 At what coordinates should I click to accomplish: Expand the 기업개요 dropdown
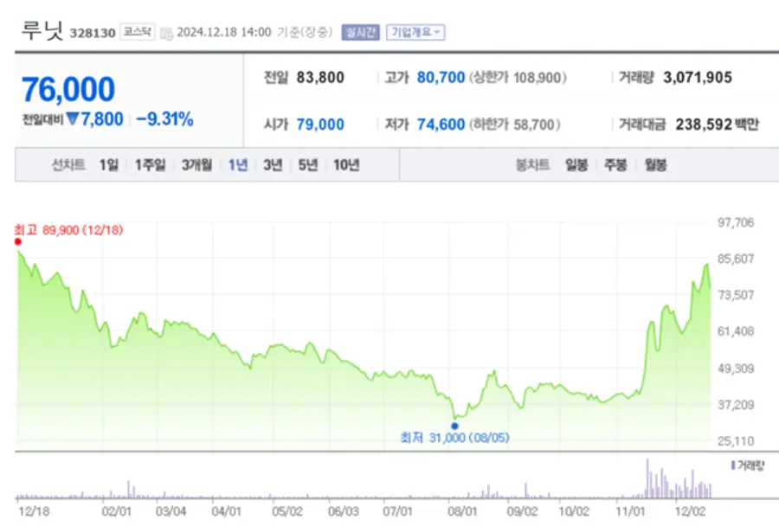coord(415,33)
